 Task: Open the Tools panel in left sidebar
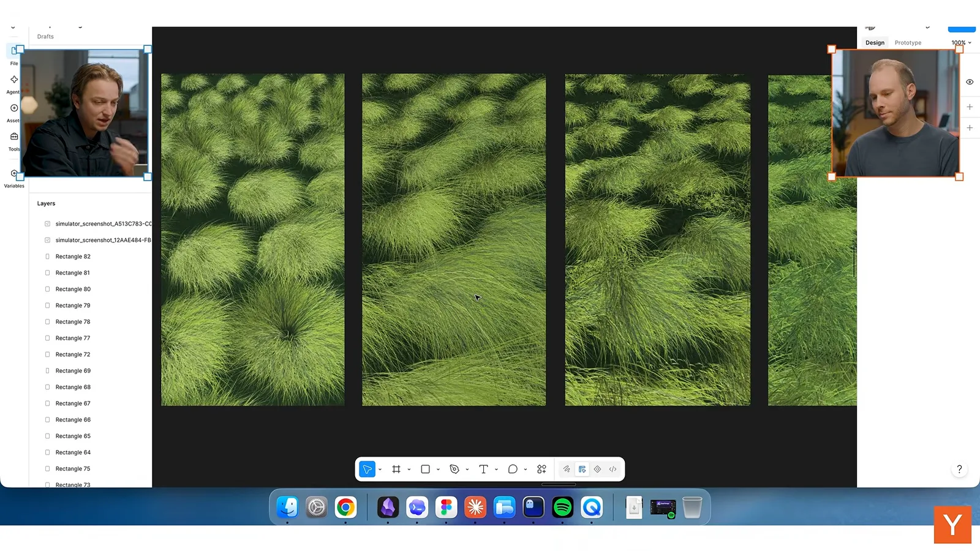click(x=13, y=141)
